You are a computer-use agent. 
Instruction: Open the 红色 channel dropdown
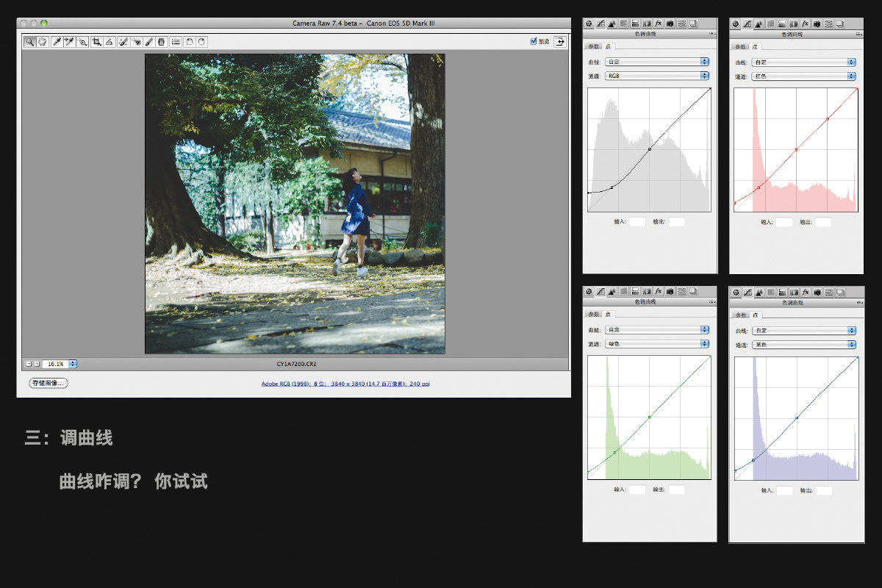[x=803, y=76]
